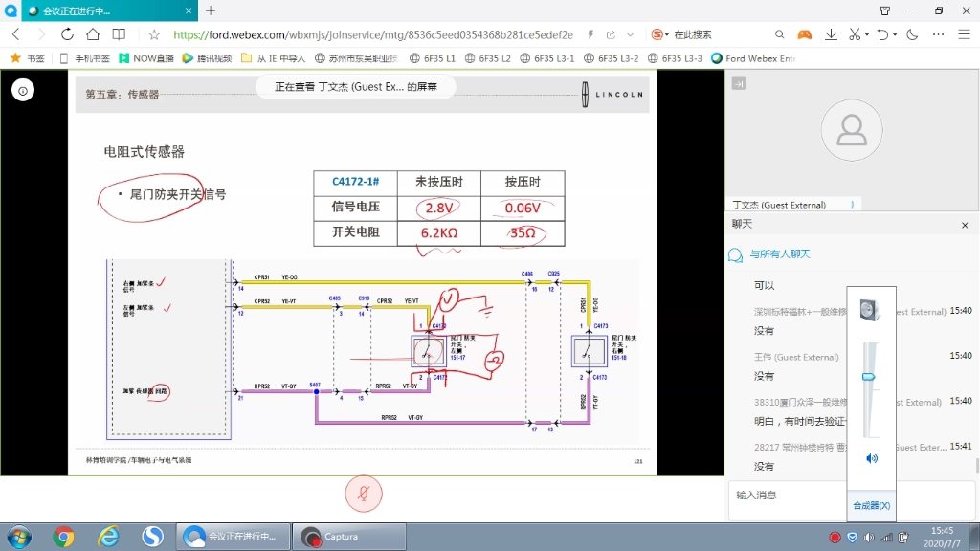Open the game center icon in browser toolbar
The height and width of the screenshot is (551, 980).
804,34
